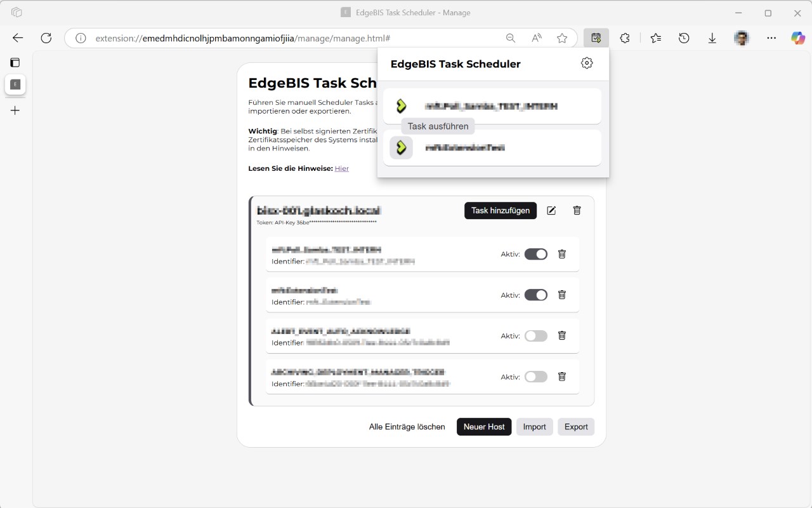Click the EdgeBIS Task Sch page heading

tap(313, 83)
